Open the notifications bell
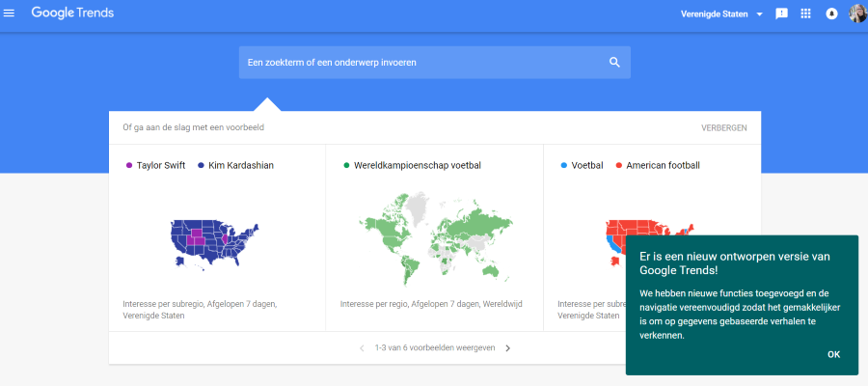Image resolution: width=868 pixels, height=386 pixels. point(830,14)
